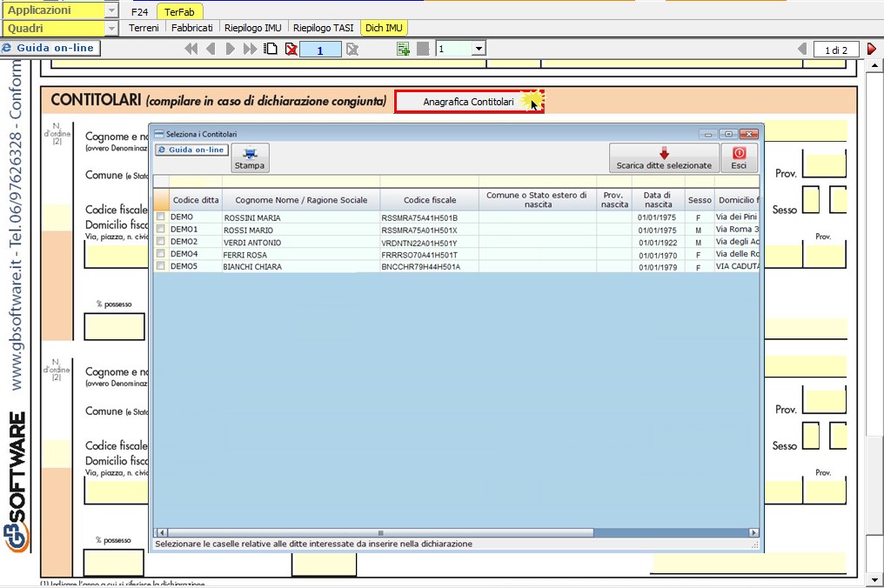Sort by Codice ditta column header
Screen dimensions: 884x588
click(196, 199)
